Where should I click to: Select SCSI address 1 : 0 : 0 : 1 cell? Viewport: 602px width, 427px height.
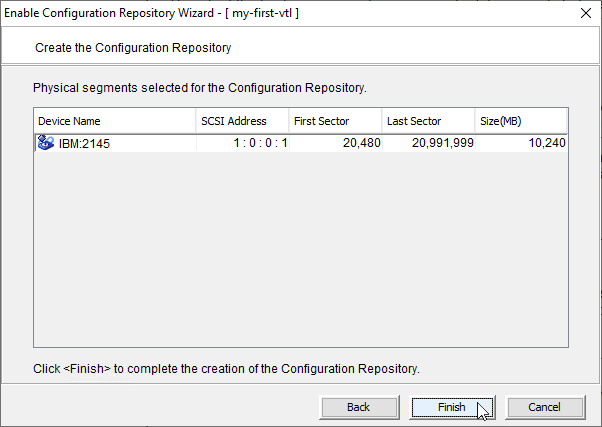(243, 143)
